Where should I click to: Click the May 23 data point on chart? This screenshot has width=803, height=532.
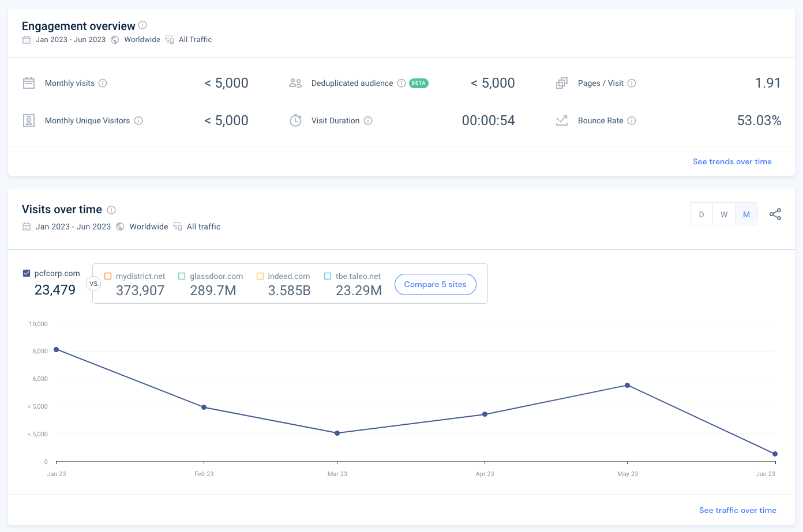pos(627,385)
